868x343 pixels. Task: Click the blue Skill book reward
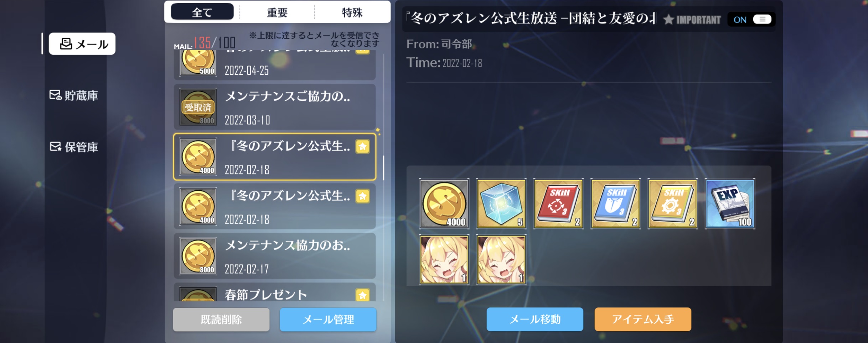point(615,204)
